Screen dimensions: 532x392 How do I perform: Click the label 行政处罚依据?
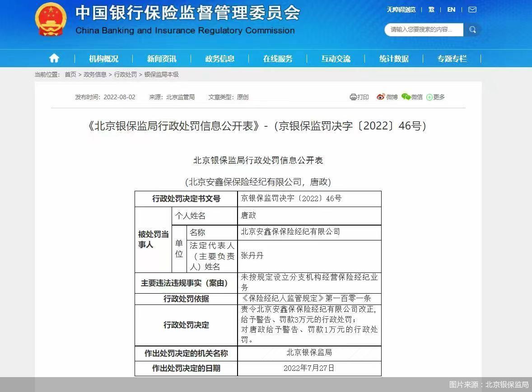pyautogui.click(x=186, y=299)
